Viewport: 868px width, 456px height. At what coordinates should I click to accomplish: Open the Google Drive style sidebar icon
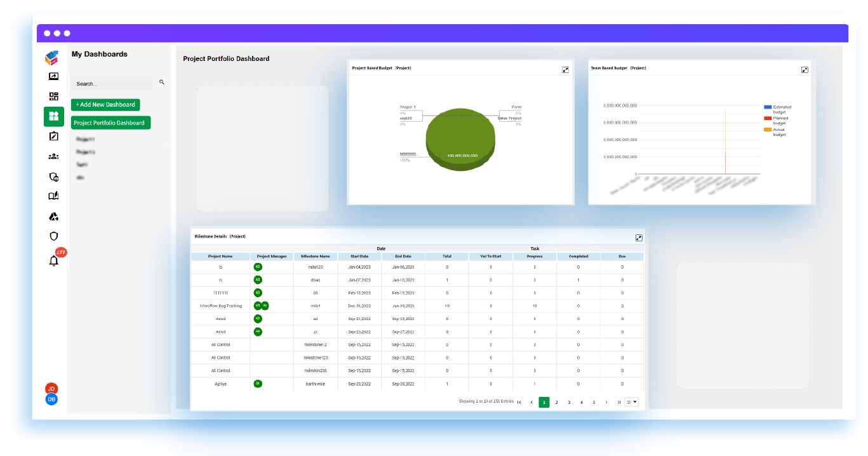pos(53,217)
